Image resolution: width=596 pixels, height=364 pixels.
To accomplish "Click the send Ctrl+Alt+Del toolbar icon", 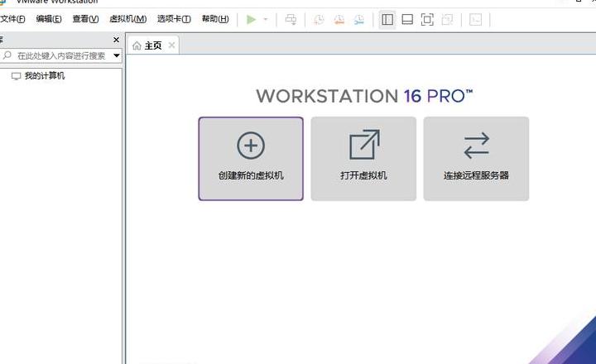I will (x=291, y=19).
